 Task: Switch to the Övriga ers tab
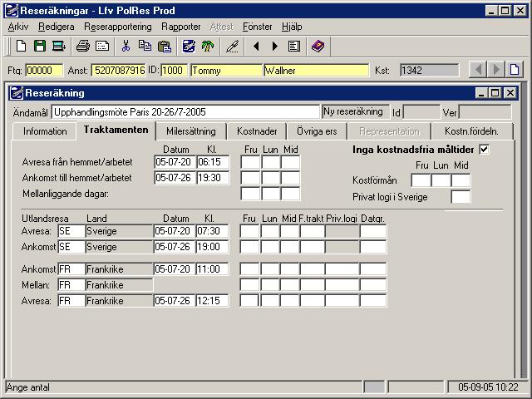point(317,131)
